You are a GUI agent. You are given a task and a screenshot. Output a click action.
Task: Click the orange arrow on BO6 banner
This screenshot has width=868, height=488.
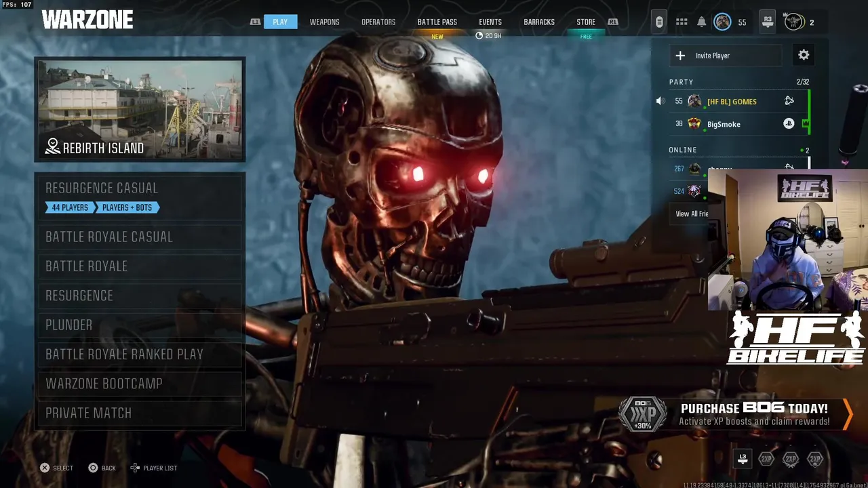pyautogui.click(x=847, y=414)
